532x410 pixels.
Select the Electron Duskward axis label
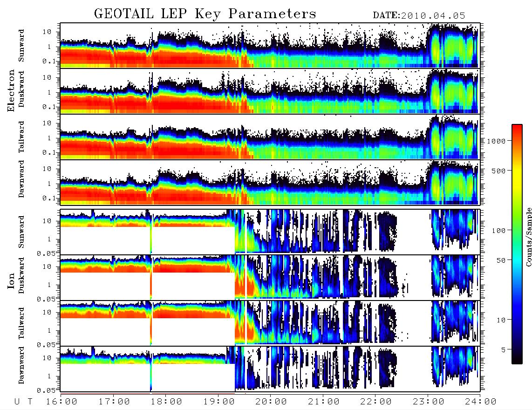[x=21, y=89]
